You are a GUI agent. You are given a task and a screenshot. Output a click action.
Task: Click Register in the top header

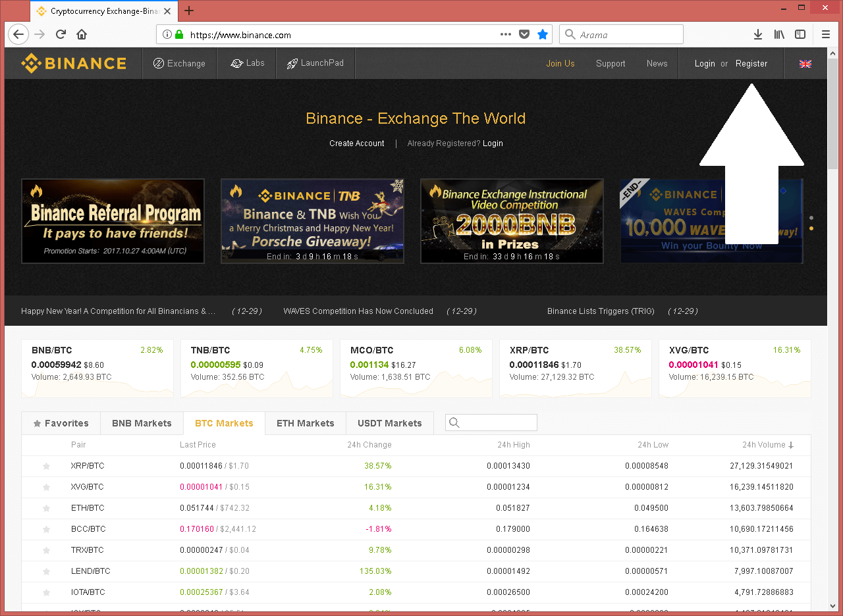click(x=751, y=64)
